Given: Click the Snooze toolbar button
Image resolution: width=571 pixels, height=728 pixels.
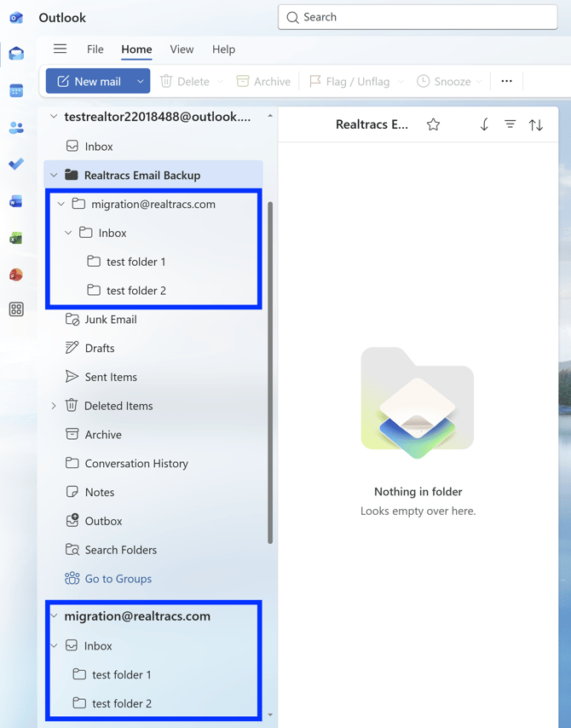Looking at the screenshot, I should pyautogui.click(x=443, y=82).
